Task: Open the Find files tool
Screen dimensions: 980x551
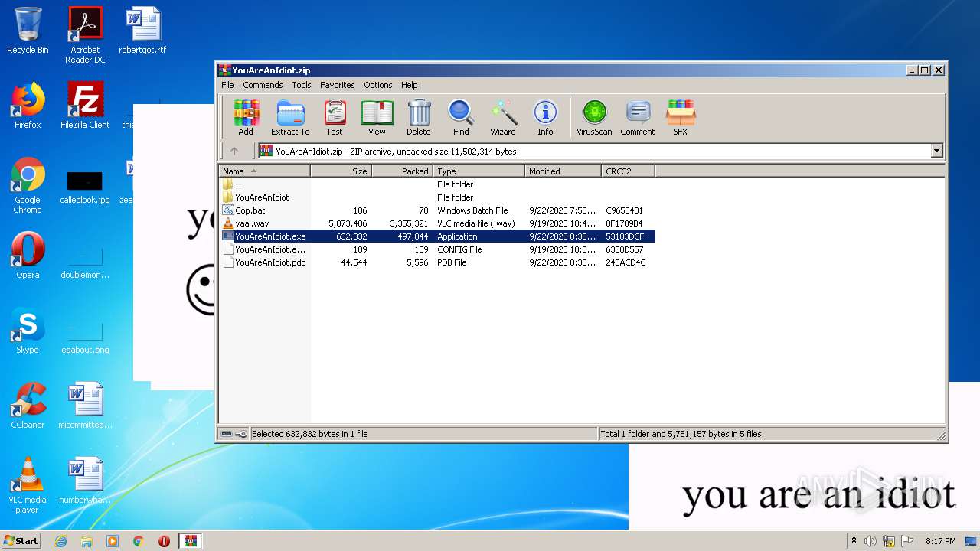Action: point(461,118)
